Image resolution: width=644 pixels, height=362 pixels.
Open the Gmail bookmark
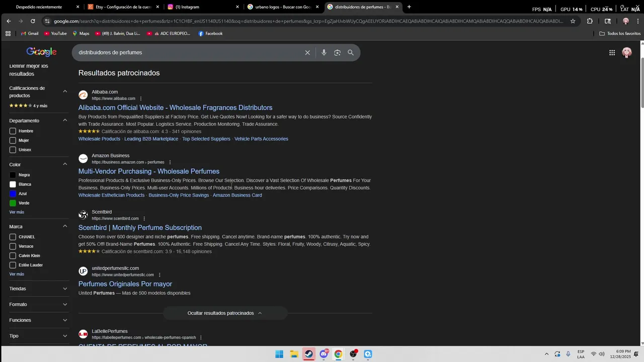click(x=29, y=34)
